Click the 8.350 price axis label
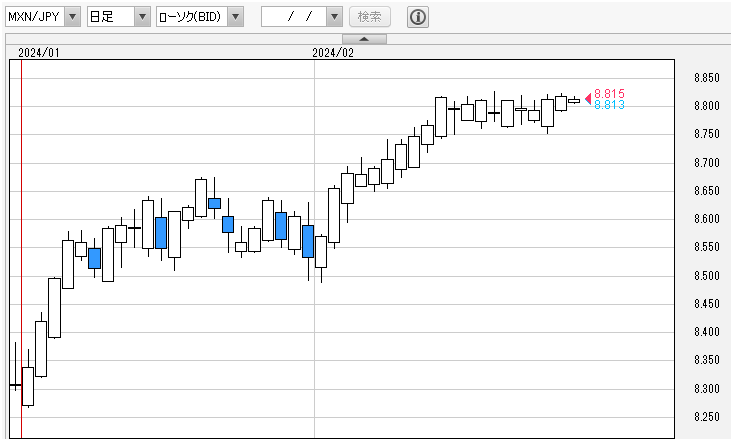 coord(706,360)
